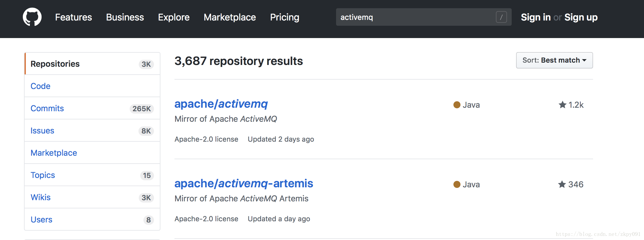Open the Pricing page
644x240 pixels.
pyautogui.click(x=285, y=17)
